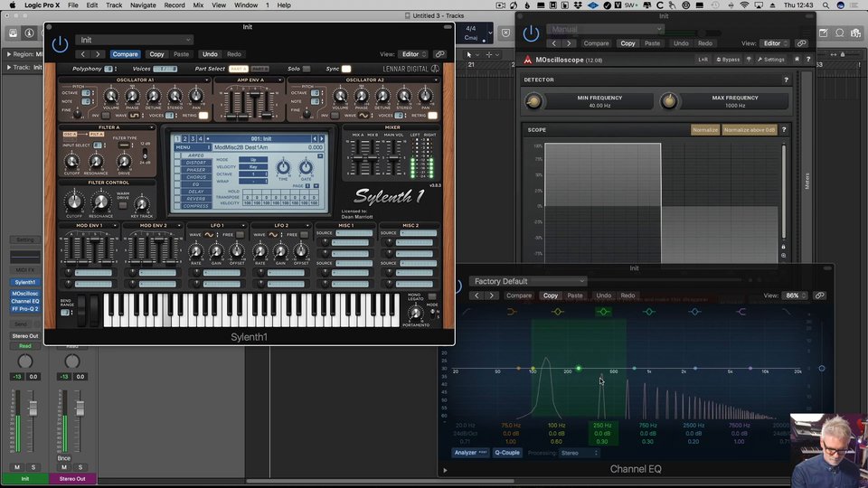868x488 pixels.
Task: Click Sylenth1 display previous preset arrow
Action: click(x=315, y=139)
